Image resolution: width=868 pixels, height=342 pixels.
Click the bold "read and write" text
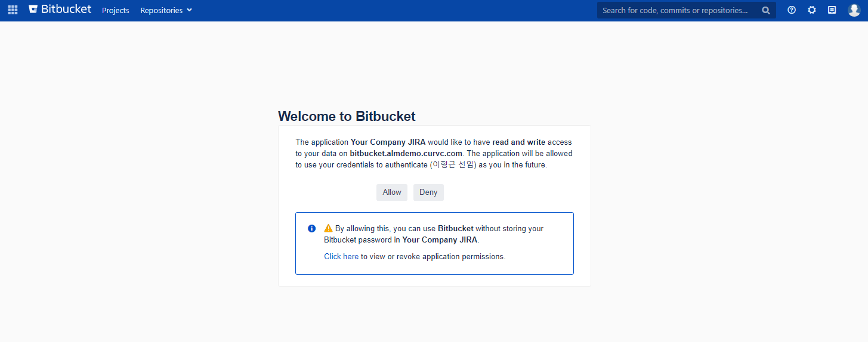pyautogui.click(x=518, y=142)
